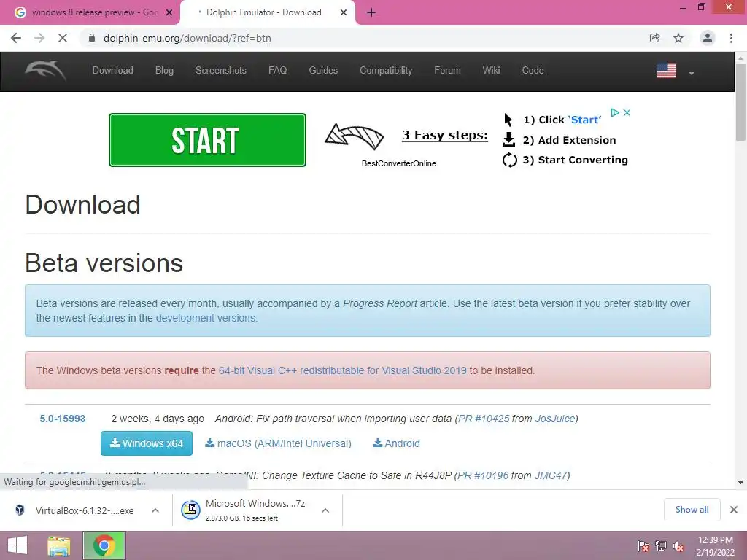Click the page scrollbar up arrow
Viewport: 747px width, 560px height.
pyautogui.click(x=740, y=58)
